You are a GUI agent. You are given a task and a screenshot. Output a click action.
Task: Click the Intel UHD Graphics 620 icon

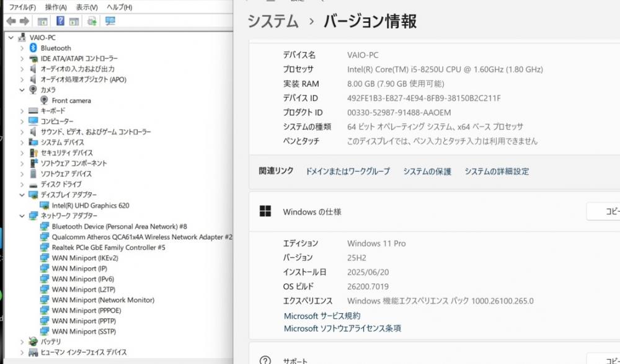[x=45, y=205]
